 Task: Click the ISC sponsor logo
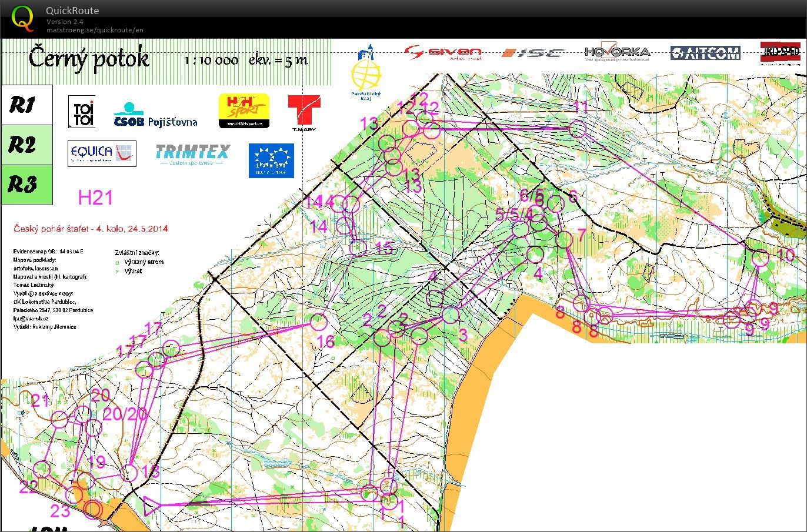pyautogui.click(x=533, y=53)
